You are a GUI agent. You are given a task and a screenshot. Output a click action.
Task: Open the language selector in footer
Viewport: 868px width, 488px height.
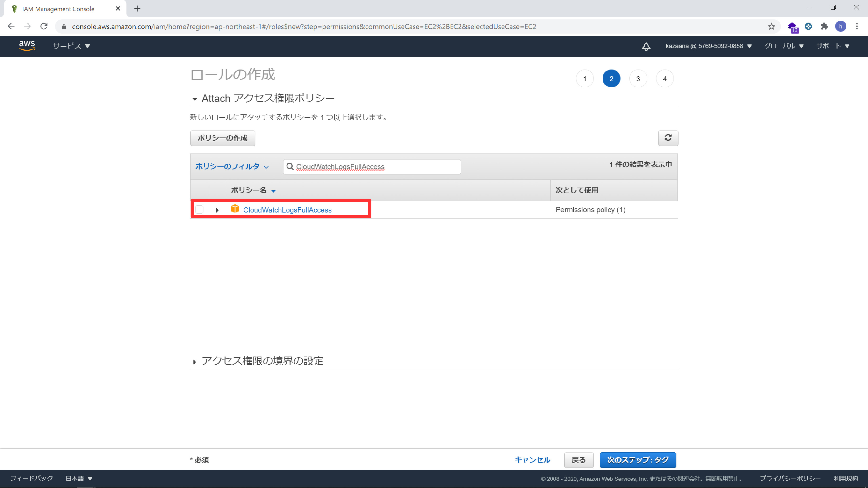pos(79,479)
